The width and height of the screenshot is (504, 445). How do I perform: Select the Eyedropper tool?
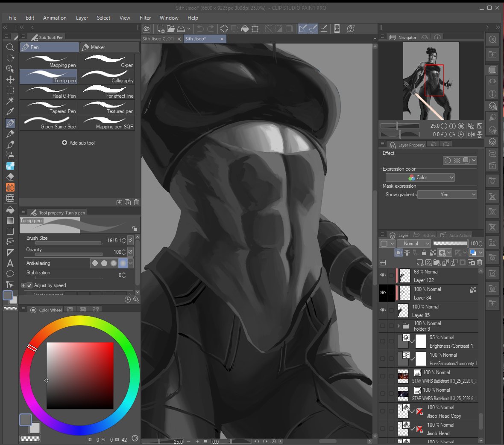click(x=10, y=111)
